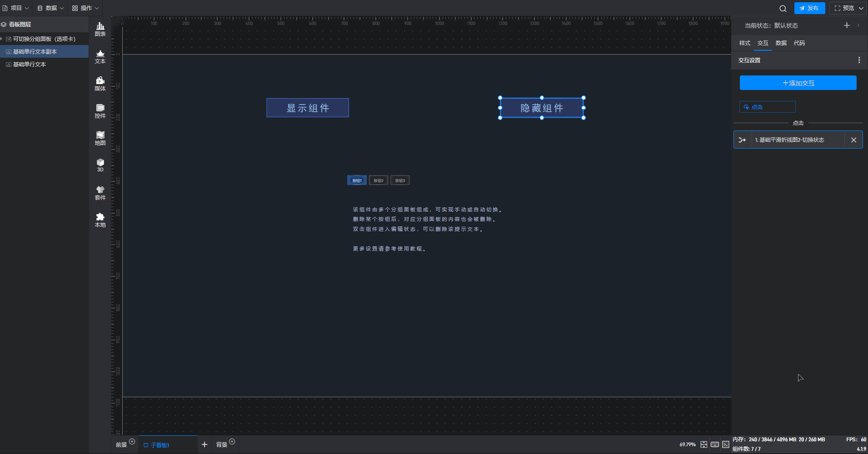The image size is (868, 454).
Task: Open the 图表 chart component library
Action: [100, 30]
